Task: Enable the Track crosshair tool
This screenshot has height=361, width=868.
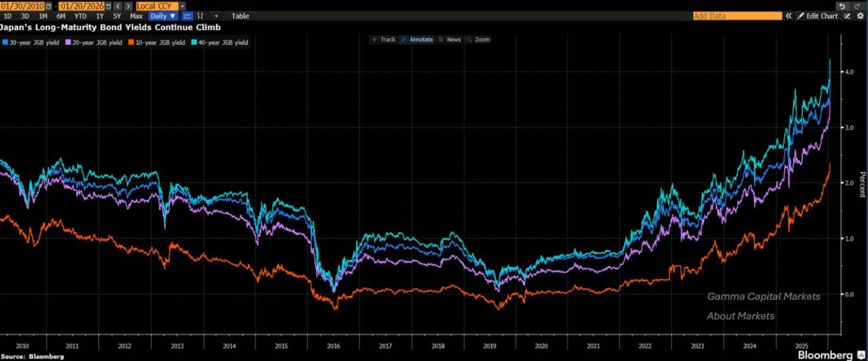Action: point(384,39)
